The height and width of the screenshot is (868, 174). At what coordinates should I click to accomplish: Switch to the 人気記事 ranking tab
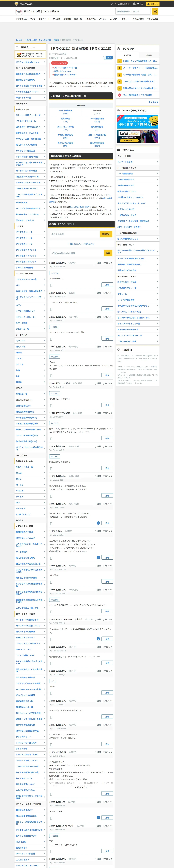127,55
